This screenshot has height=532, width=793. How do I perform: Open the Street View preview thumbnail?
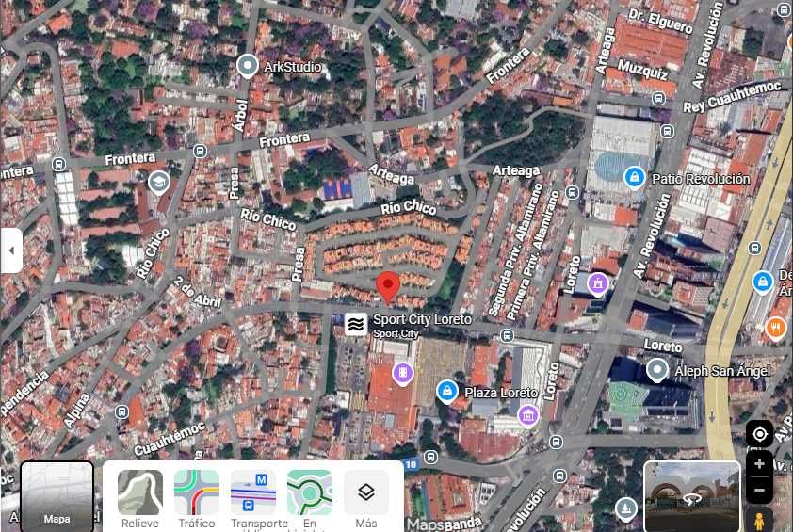tap(692, 496)
